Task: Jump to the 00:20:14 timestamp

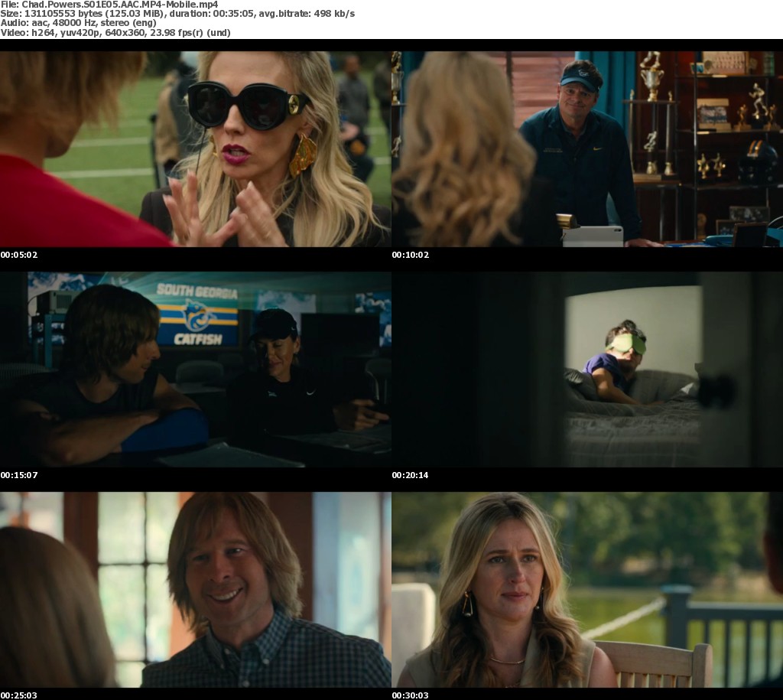Action: (x=411, y=475)
